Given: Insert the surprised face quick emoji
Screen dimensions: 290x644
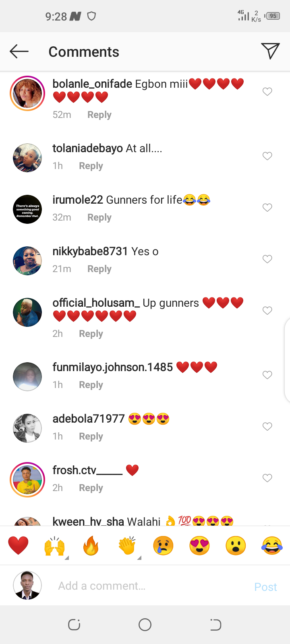Looking at the screenshot, I should (x=236, y=546).
